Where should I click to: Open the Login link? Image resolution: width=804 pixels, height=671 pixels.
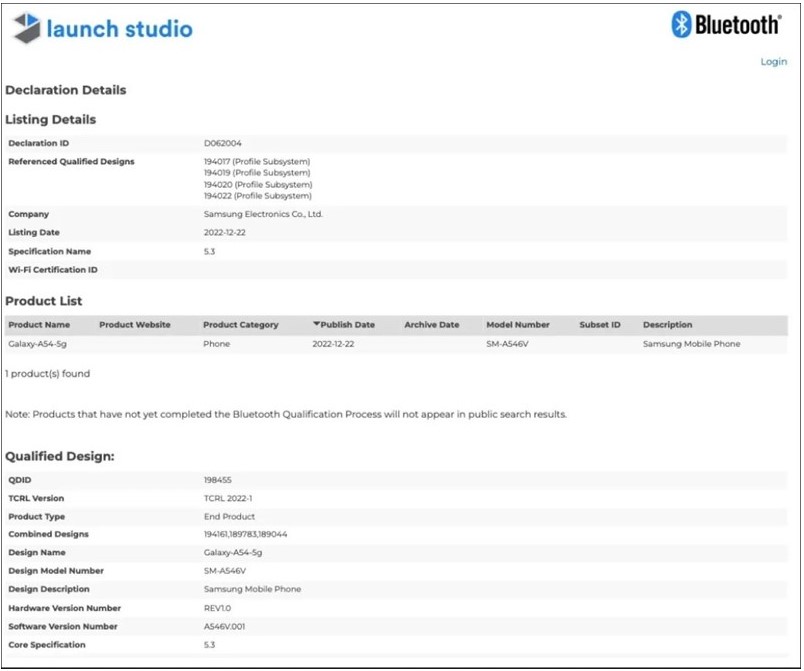click(x=773, y=62)
